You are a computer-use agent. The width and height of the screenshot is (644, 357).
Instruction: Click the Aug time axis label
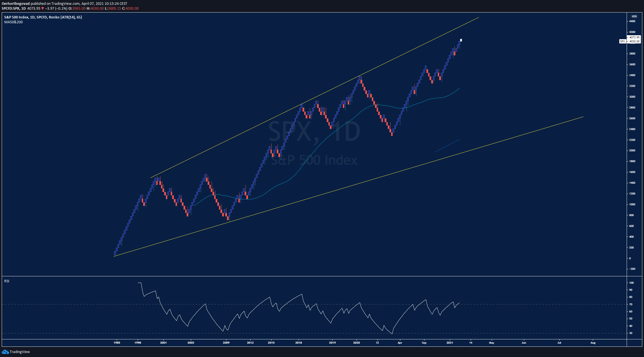593,343
